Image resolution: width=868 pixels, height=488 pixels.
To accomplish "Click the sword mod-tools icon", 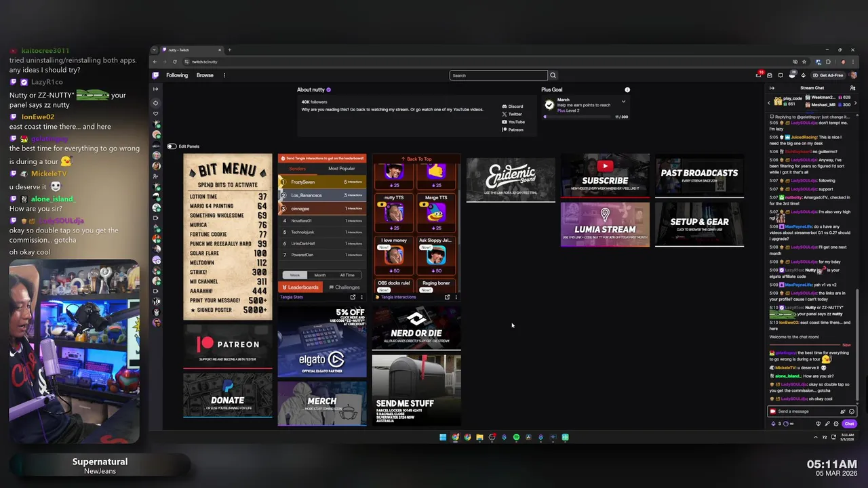I will coord(827,424).
